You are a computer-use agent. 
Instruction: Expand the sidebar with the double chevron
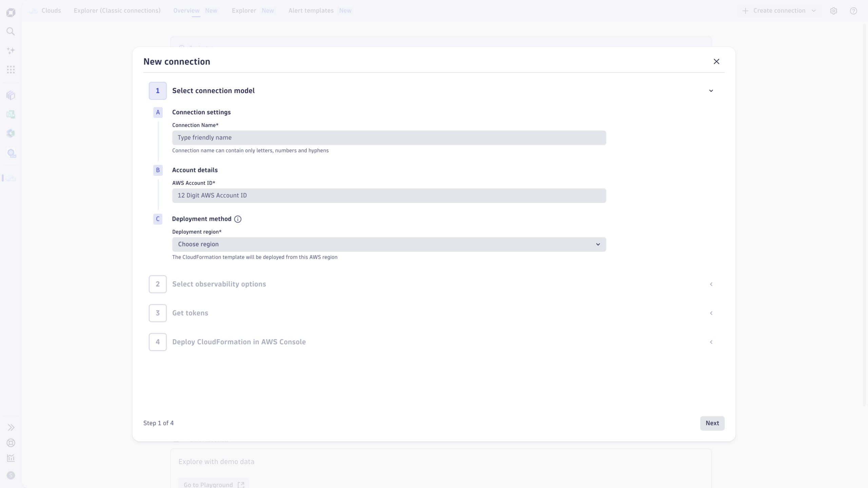point(11,427)
